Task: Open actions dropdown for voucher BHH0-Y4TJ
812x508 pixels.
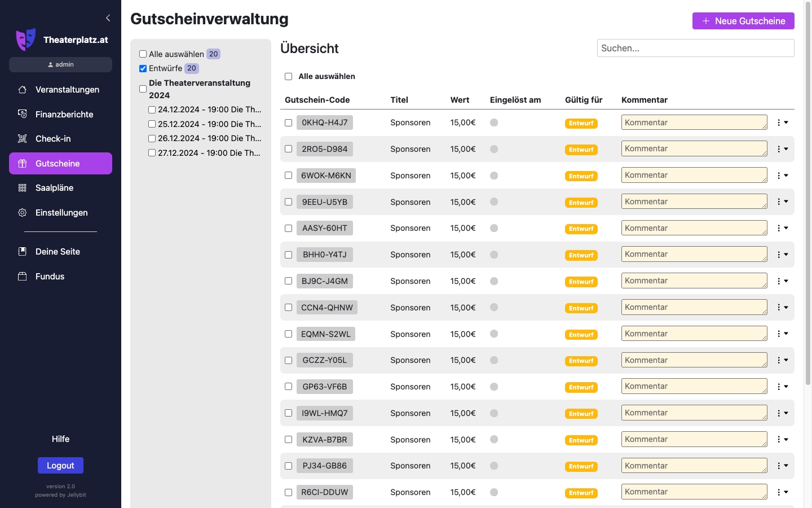Action: pyautogui.click(x=782, y=255)
